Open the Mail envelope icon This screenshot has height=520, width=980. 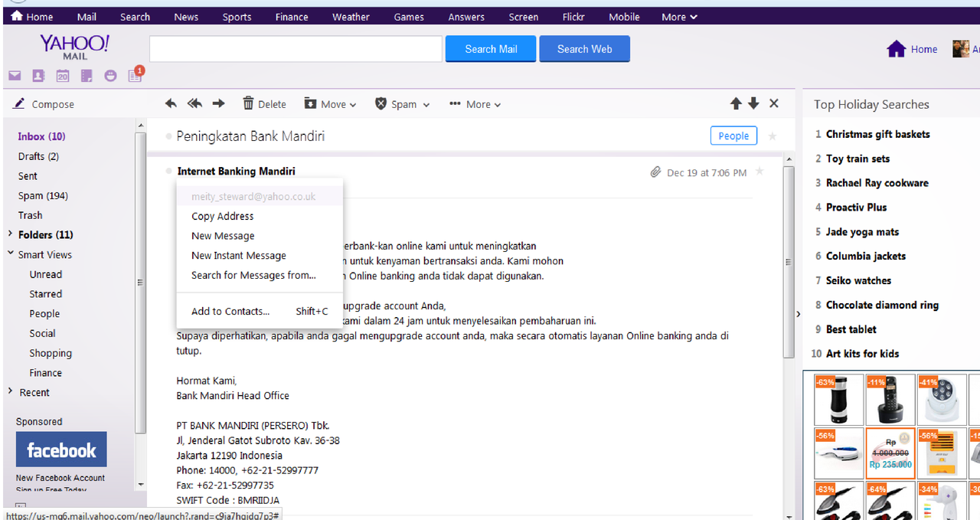point(15,76)
